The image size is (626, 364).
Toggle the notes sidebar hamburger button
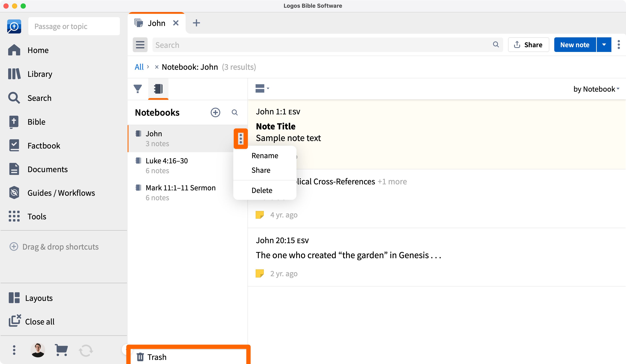pyautogui.click(x=140, y=45)
